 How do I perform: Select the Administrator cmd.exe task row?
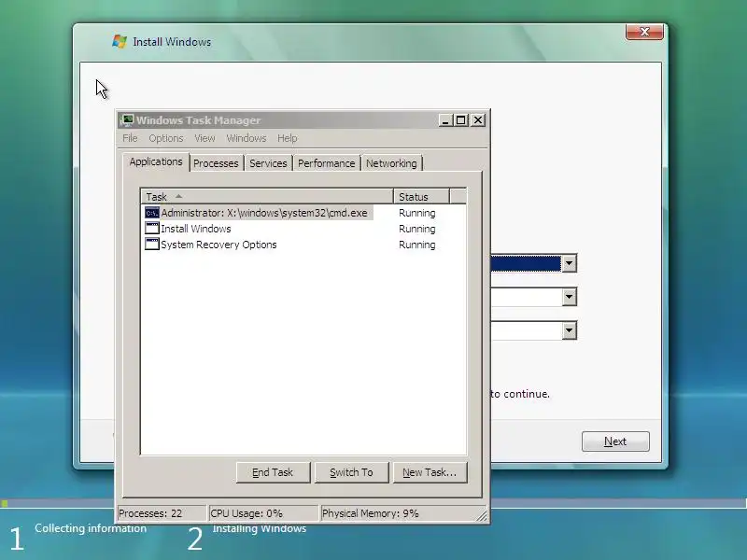(304, 213)
